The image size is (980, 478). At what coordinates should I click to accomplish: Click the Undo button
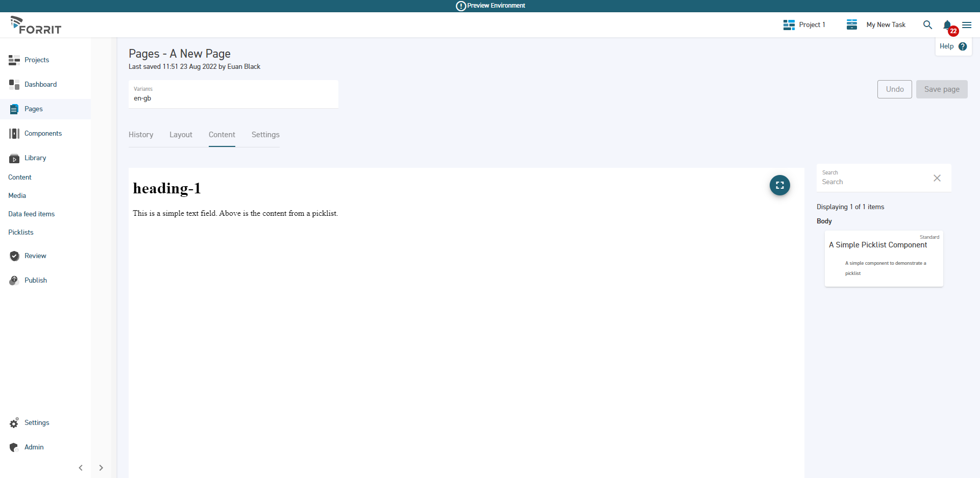[894, 89]
